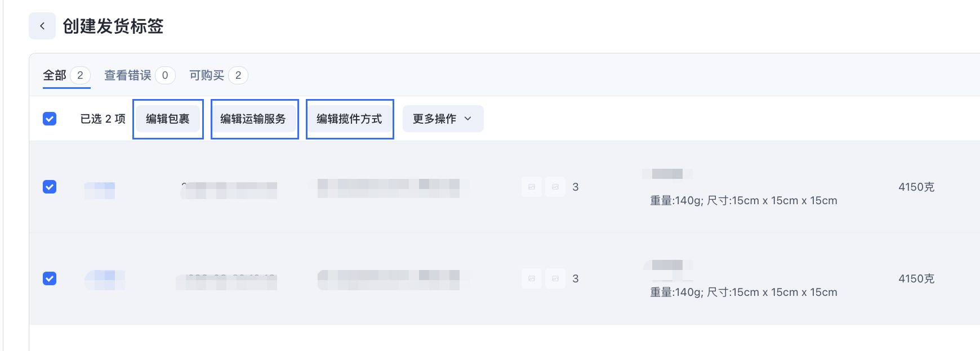Uncheck the select-all checkbox beside 已选 2 项
Viewport: 980px width, 351px height.
point(50,119)
